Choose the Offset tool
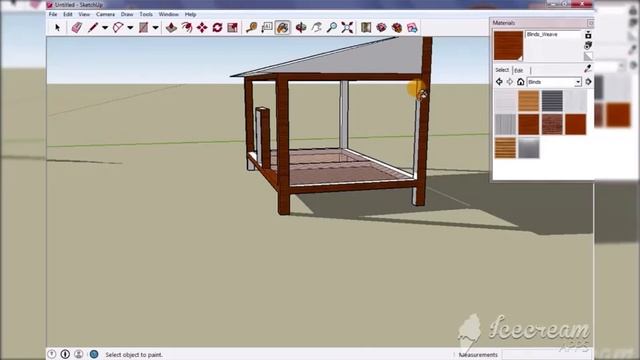 click(x=187, y=27)
